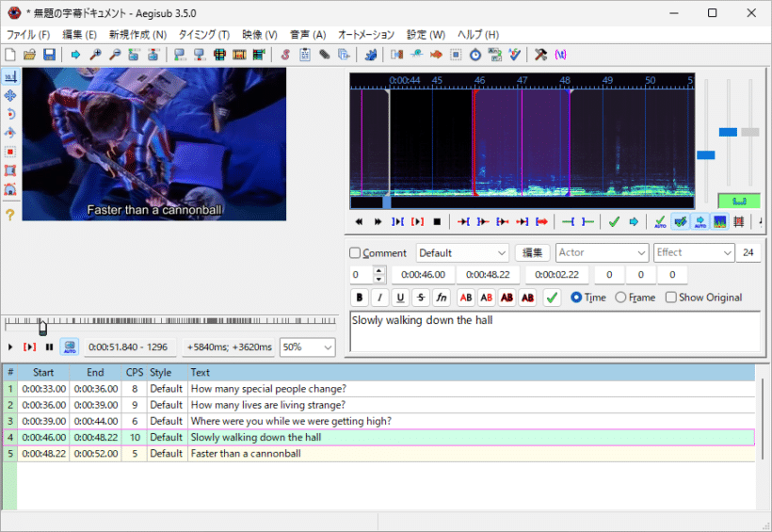Screen dimensions: 772x532
Task: Select the standard crosshair video tool
Action: pyautogui.click(x=10, y=77)
